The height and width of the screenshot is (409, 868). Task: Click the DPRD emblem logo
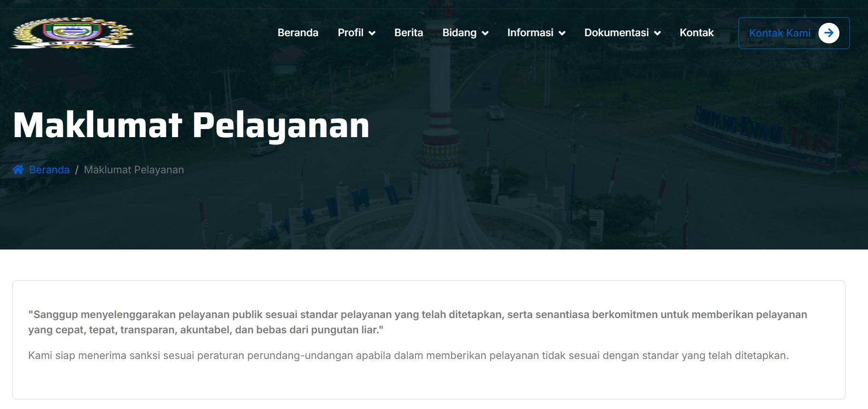pos(72,33)
